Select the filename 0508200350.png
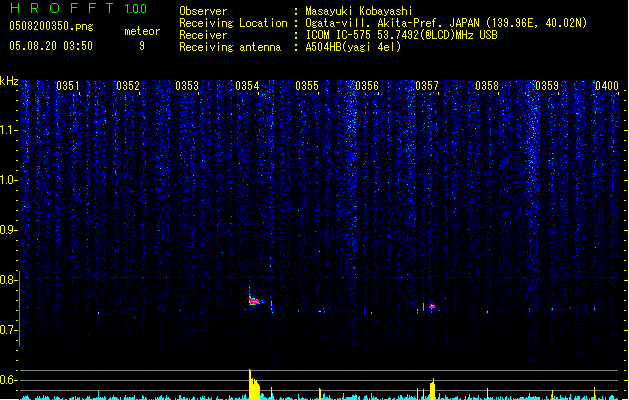Screen dimensions: 629x400 click(51, 26)
